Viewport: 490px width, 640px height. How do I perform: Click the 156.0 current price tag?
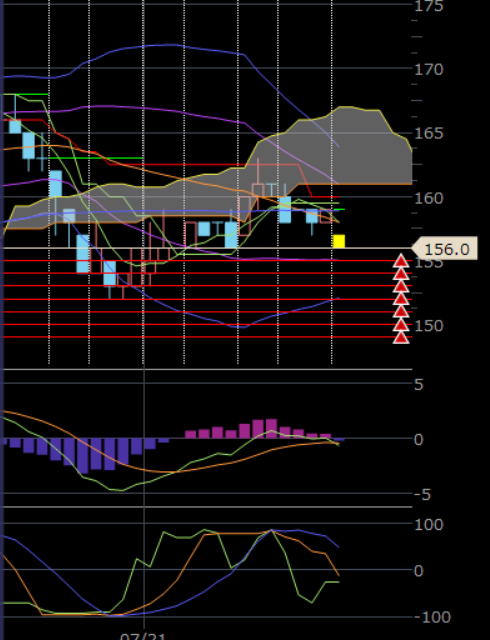pyautogui.click(x=444, y=248)
